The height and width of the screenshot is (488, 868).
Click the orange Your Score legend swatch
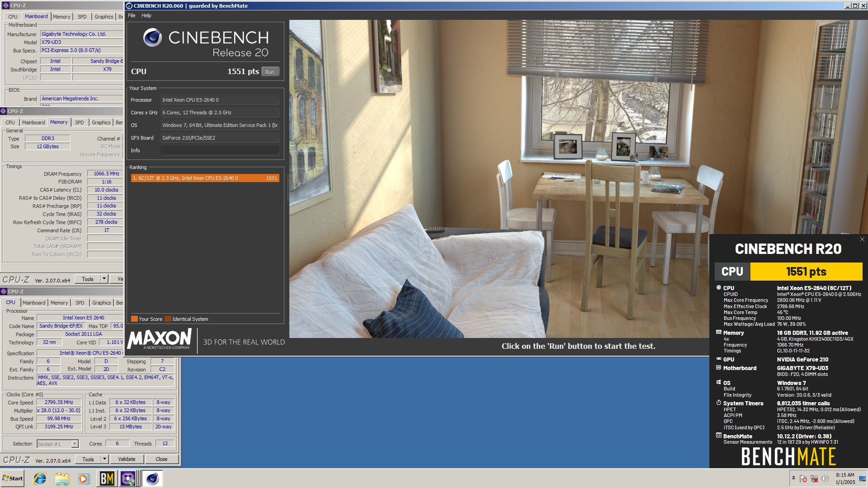[134, 319]
